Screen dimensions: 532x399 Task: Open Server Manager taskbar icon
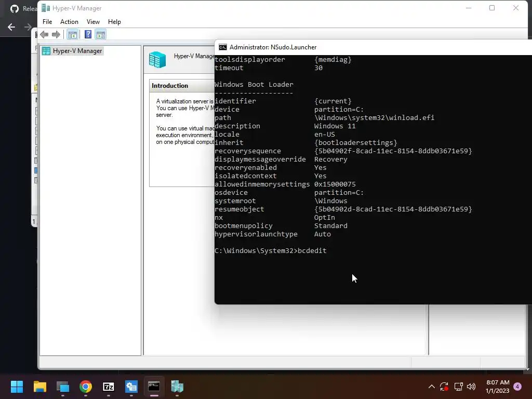[131, 387]
